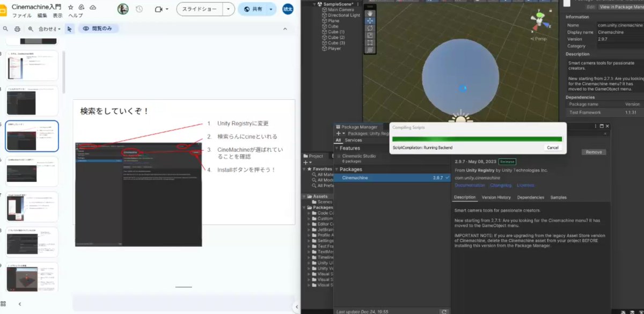Open the Google account avatar
This screenshot has height=314, width=644.
288,9
